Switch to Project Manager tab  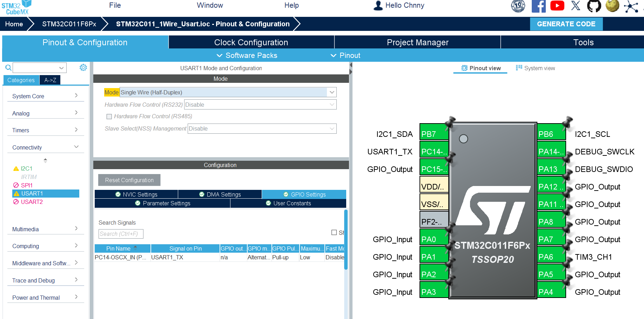[x=417, y=42]
